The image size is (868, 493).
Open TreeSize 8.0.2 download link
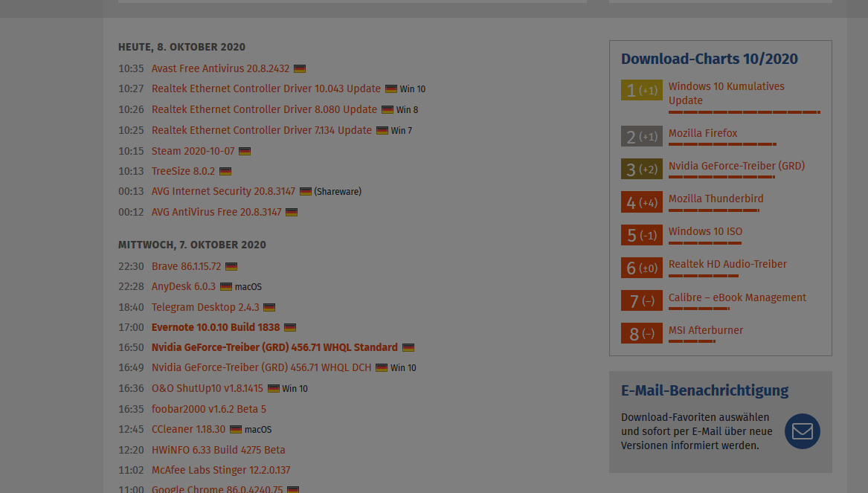(183, 172)
